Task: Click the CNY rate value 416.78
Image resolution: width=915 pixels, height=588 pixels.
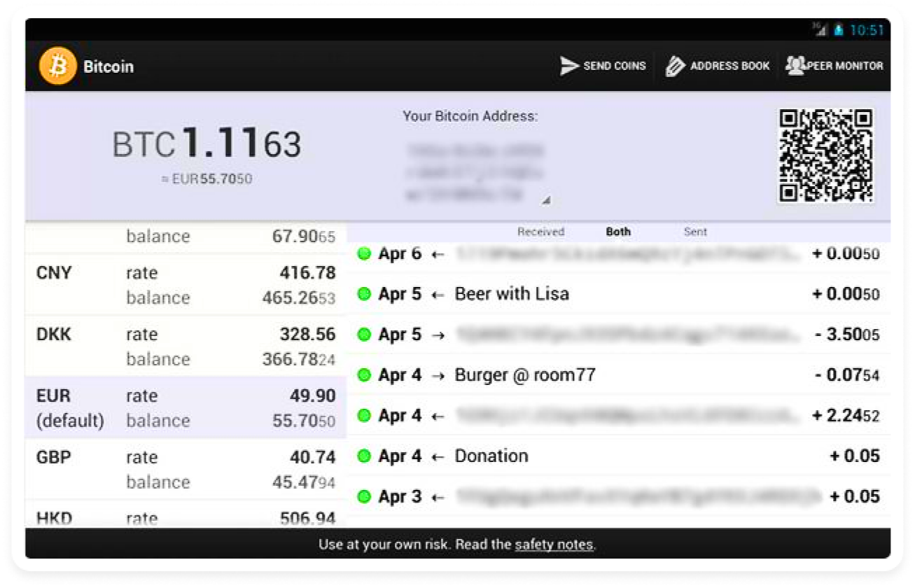Action: [307, 273]
